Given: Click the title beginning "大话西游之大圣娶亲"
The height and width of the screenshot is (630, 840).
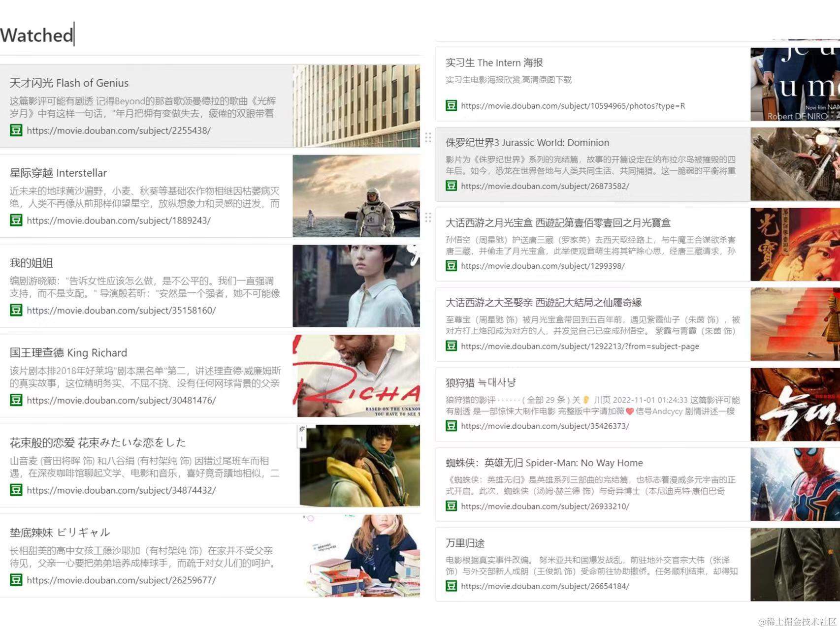Looking at the screenshot, I should [544, 303].
